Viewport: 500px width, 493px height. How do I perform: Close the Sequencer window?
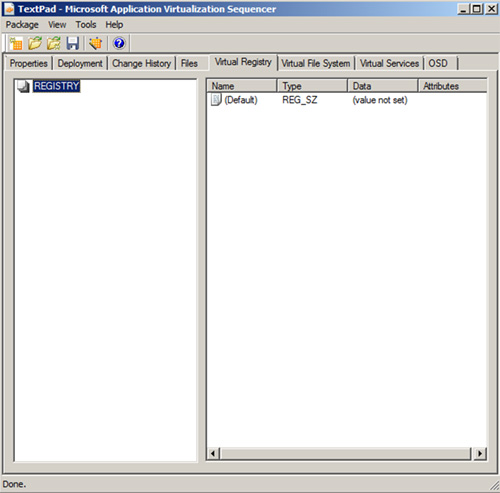tap(491, 9)
